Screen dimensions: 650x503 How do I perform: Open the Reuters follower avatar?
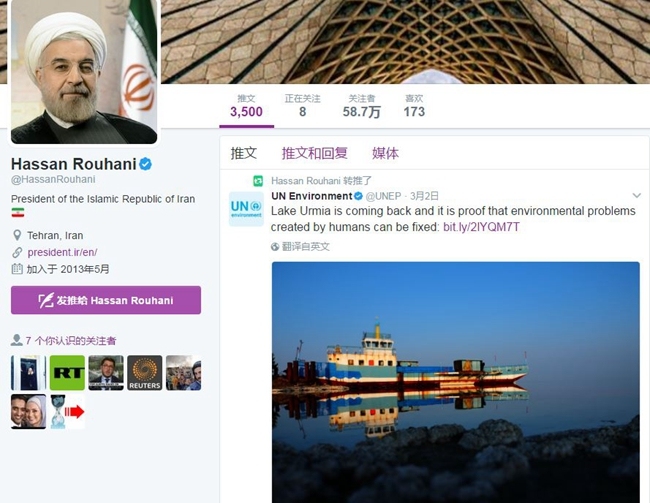click(x=145, y=372)
